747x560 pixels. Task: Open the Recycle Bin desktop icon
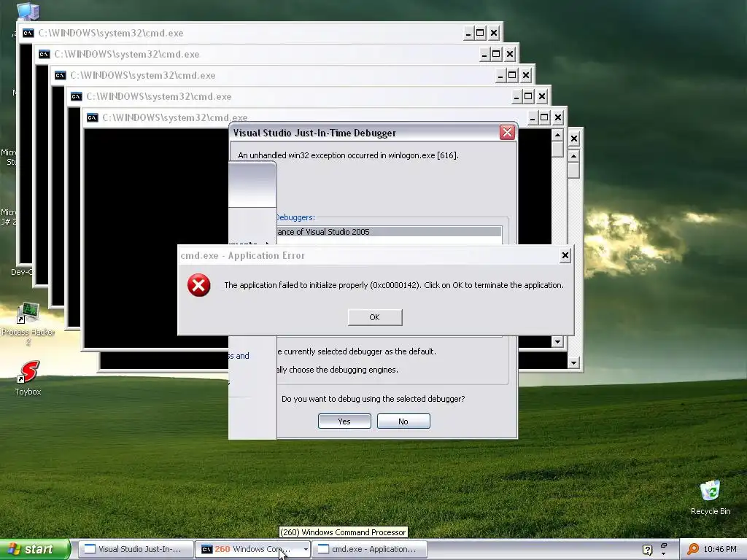(x=711, y=497)
